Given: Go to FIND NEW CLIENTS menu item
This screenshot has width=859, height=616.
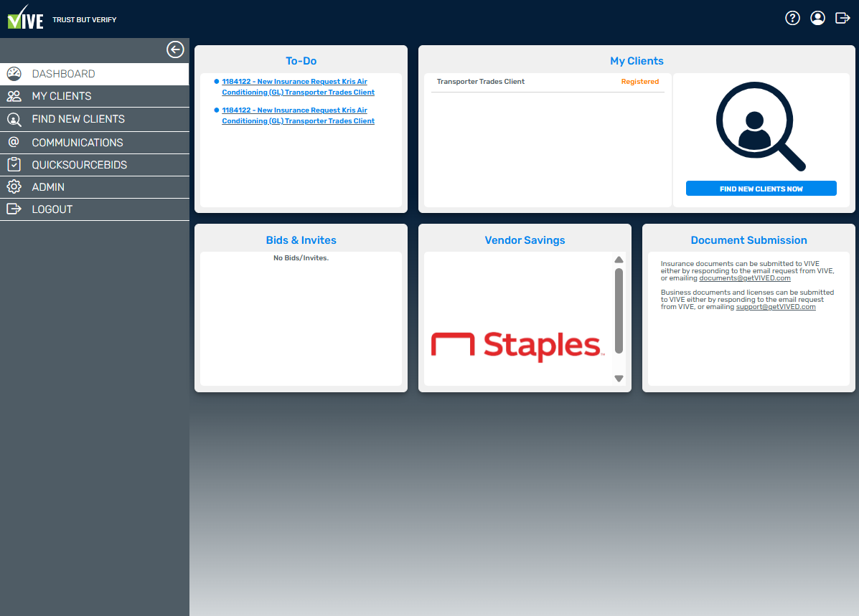Looking at the screenshot, I should [x=94, y=119].
